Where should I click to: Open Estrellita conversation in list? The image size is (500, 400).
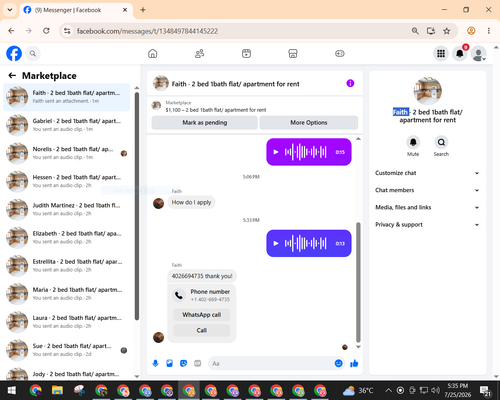[67, 265]
